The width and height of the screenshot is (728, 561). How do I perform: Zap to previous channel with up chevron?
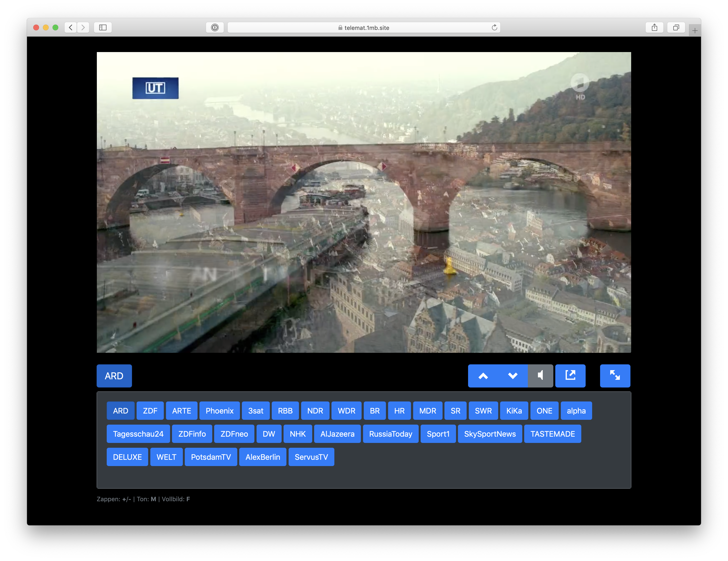tap(483, 375)
